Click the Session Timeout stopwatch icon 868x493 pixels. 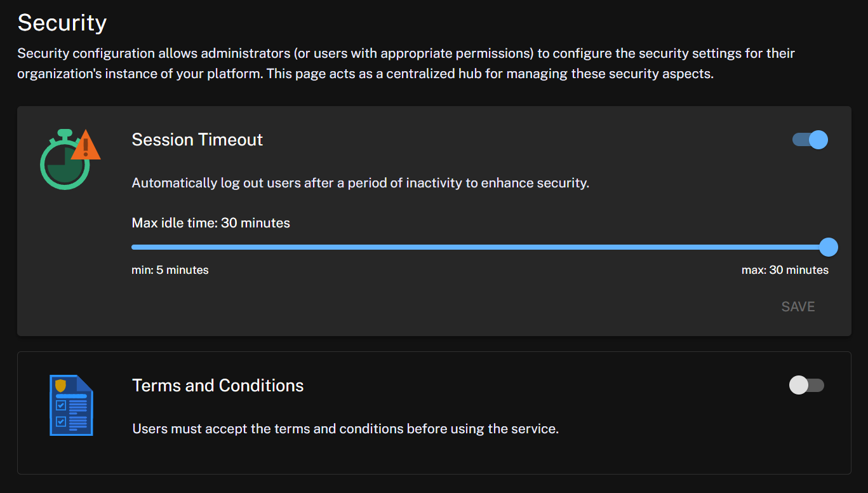click(65, 161)
